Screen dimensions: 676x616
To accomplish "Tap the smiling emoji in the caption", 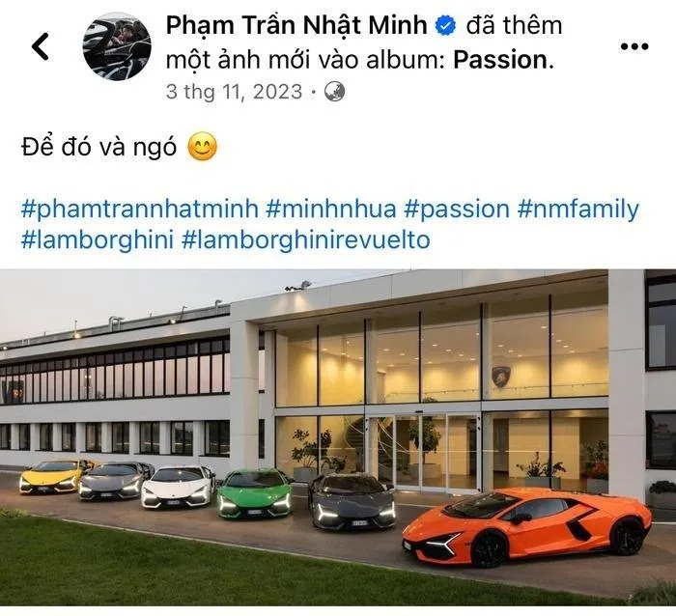I will point(202,149).
